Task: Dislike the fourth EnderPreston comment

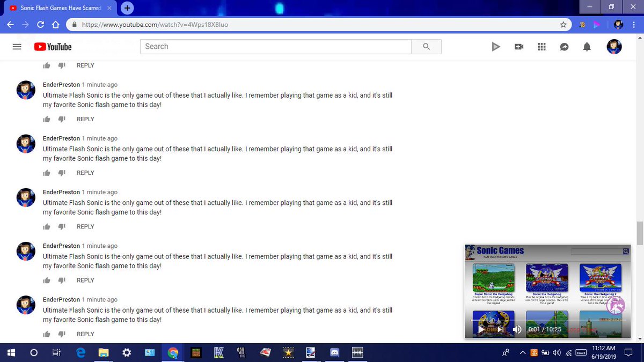Action: 62,280
